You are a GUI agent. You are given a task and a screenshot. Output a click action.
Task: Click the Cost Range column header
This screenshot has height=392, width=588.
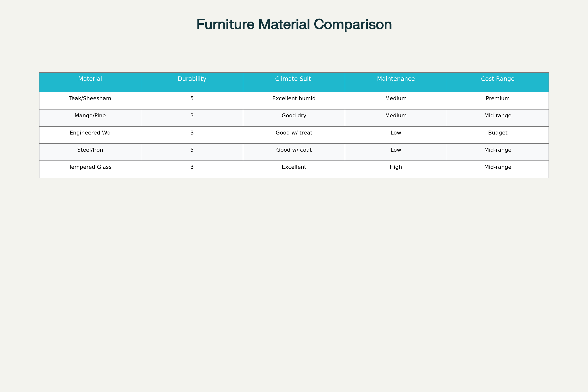point(498,79)
